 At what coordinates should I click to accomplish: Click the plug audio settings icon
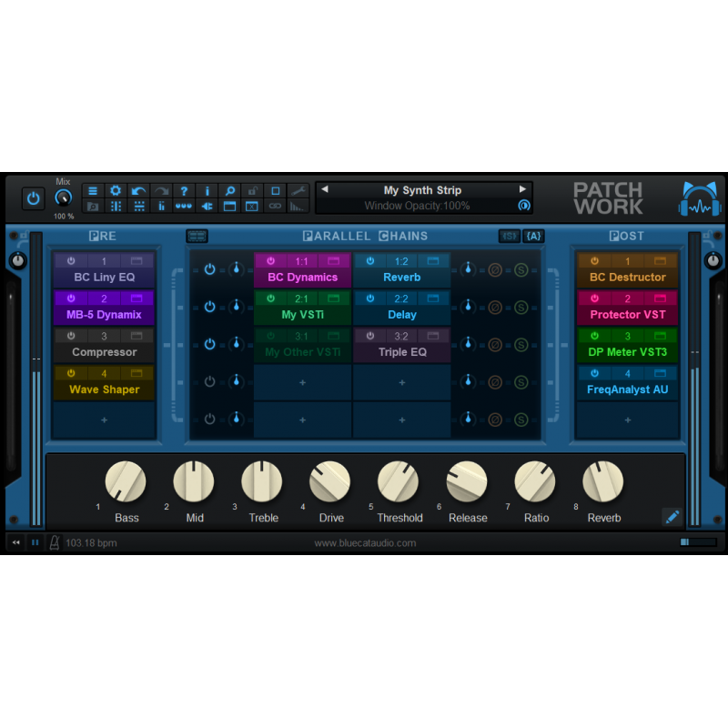207,207
